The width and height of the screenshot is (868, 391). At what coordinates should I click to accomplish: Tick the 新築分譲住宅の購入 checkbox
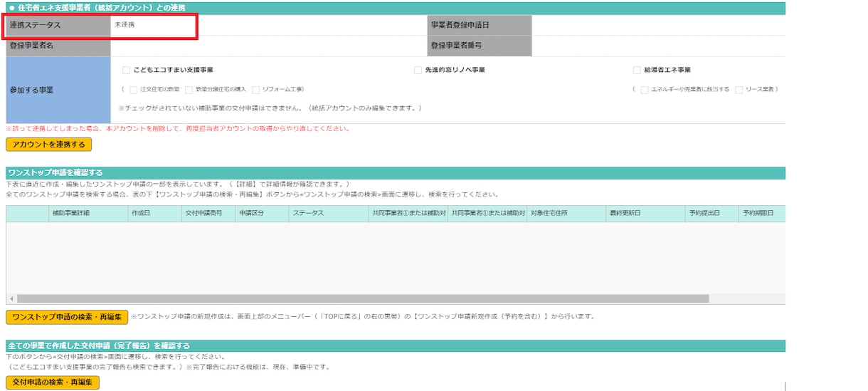[x=189, y=90]
